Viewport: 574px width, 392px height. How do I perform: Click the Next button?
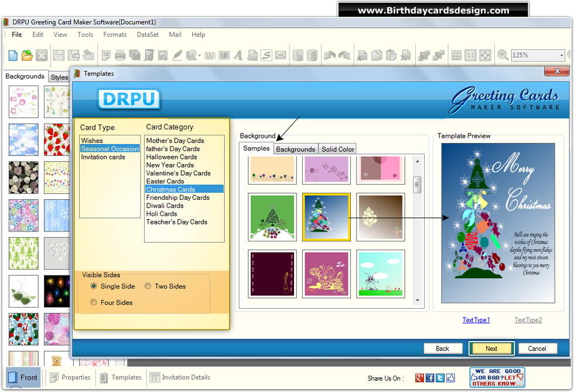[x=491, y=349]
